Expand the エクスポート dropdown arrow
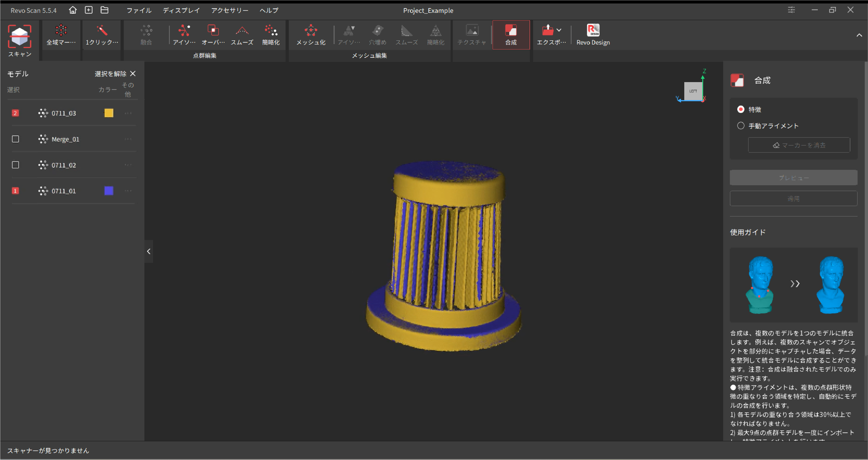Viewport: 868px width, 460px height. point(559,30)
